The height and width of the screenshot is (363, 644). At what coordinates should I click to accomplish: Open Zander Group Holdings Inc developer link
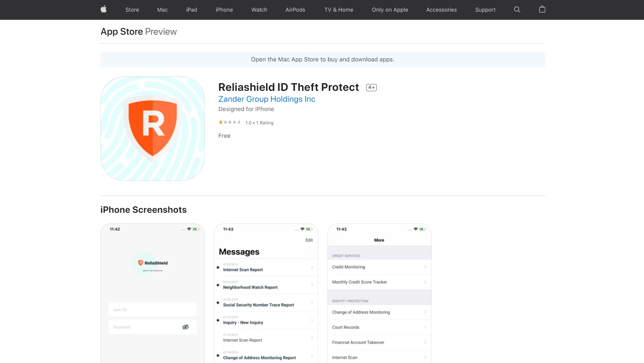[x=267, y=99]
